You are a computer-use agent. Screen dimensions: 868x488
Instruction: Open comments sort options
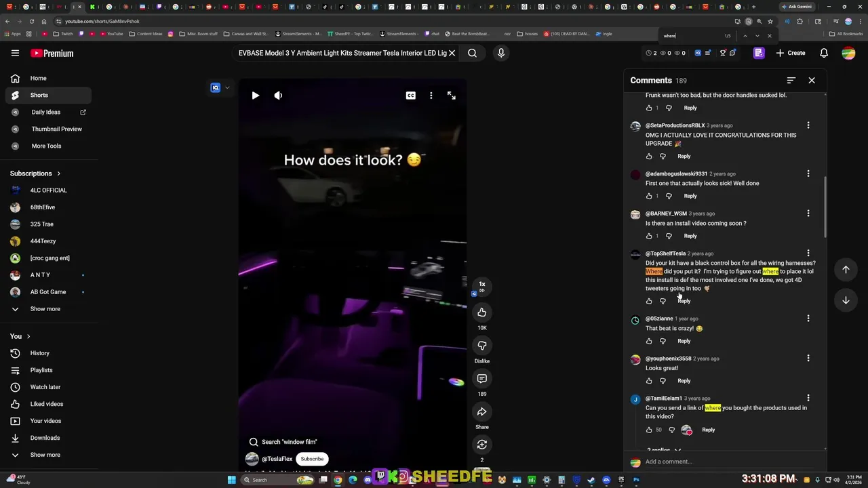(791, 80)
